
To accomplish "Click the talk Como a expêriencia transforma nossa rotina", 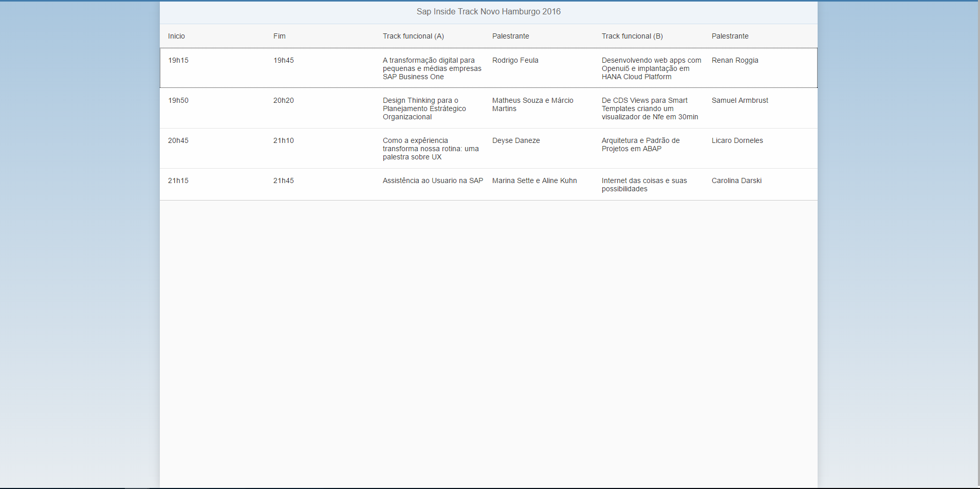I will tap(431, 149).
